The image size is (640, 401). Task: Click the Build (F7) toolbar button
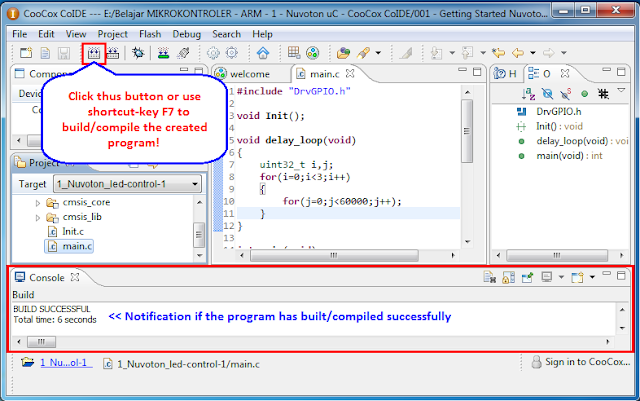[94, 53]
